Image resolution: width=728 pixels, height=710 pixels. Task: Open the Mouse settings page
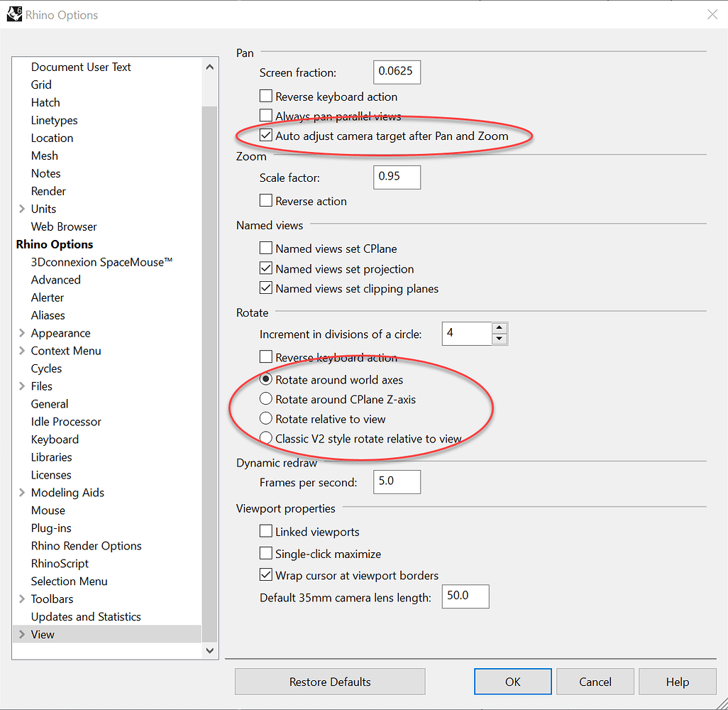click(48, 510)
